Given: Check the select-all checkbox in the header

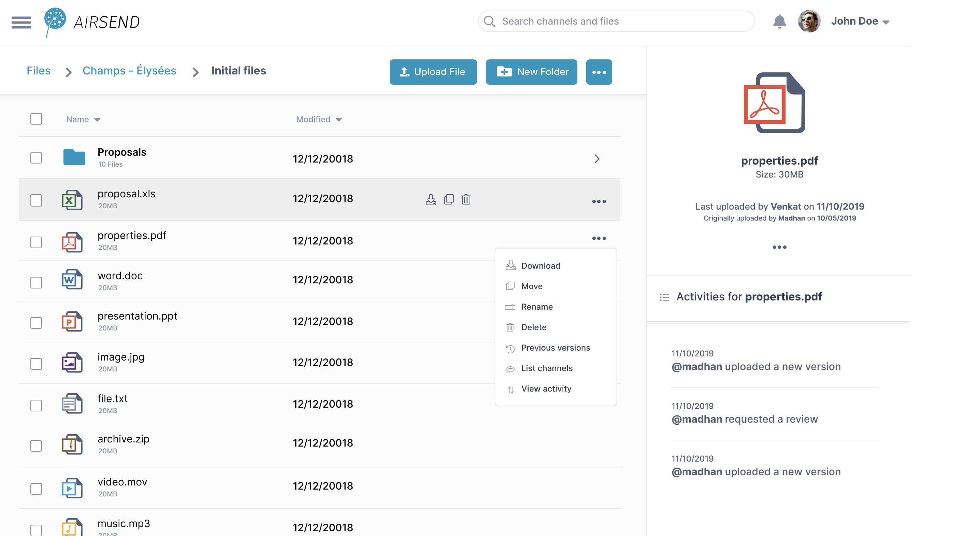Looking at the screenshot, I should click(x=36, y=119).
